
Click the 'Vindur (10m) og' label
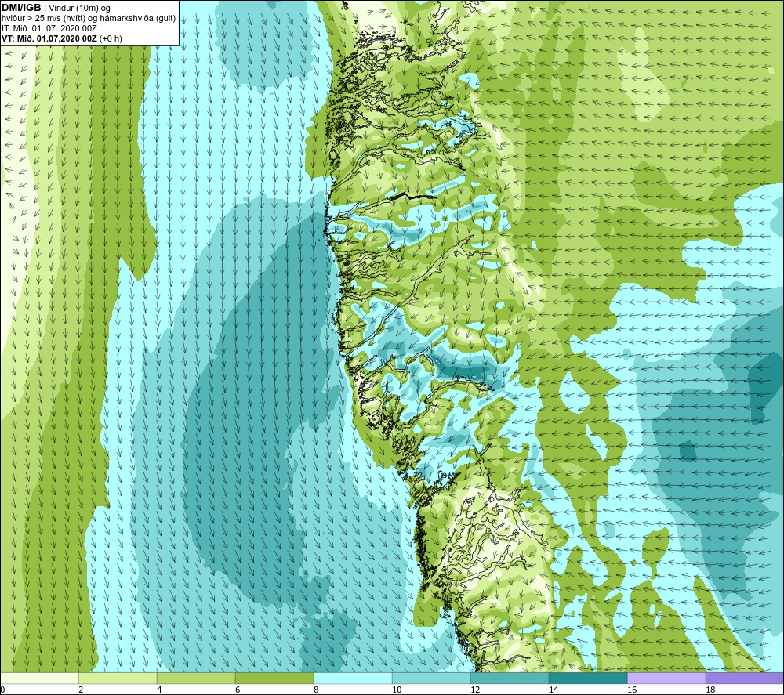coord(80,9)
